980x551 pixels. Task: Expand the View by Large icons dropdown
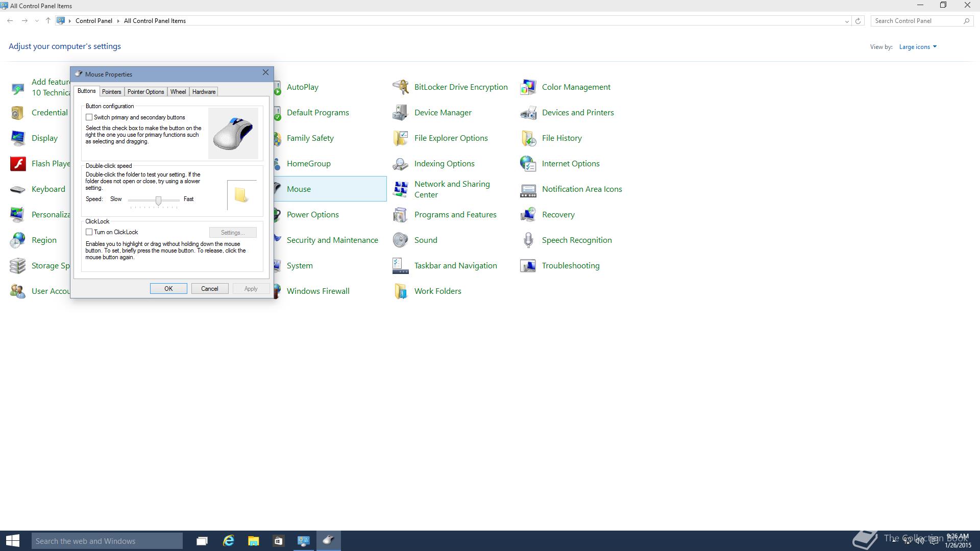(x=918, y=47)
